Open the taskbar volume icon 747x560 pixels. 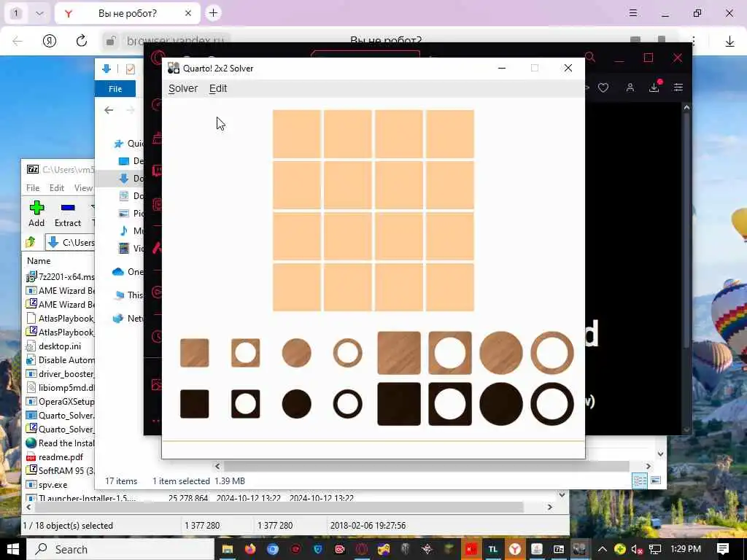coord(637,550)
